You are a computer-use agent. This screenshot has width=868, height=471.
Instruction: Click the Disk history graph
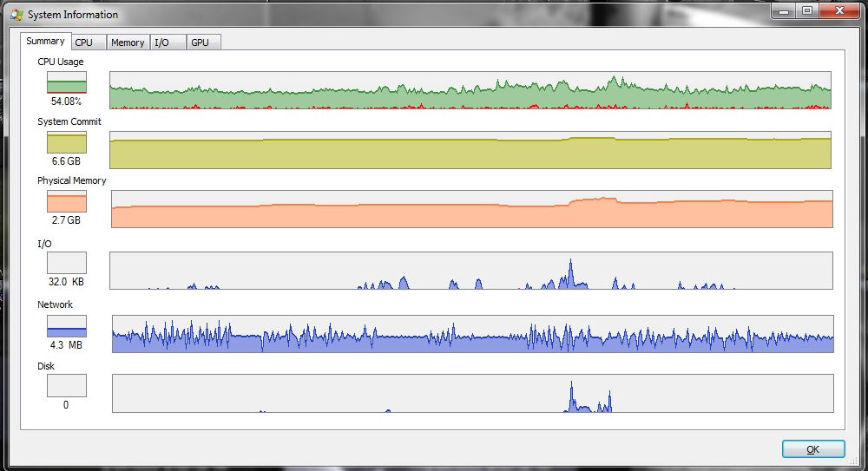pos(473,393)
